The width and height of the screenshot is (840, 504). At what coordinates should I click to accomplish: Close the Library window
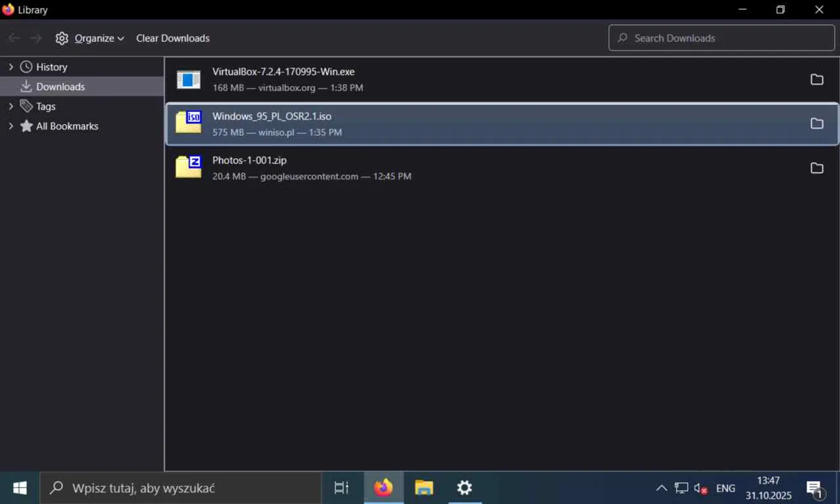click(x=819, y=10)
